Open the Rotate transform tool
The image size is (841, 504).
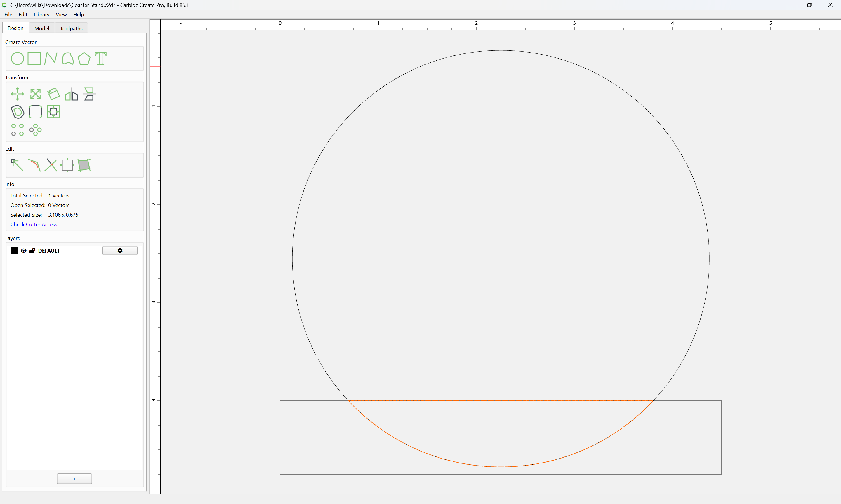[x=53, y=94]
